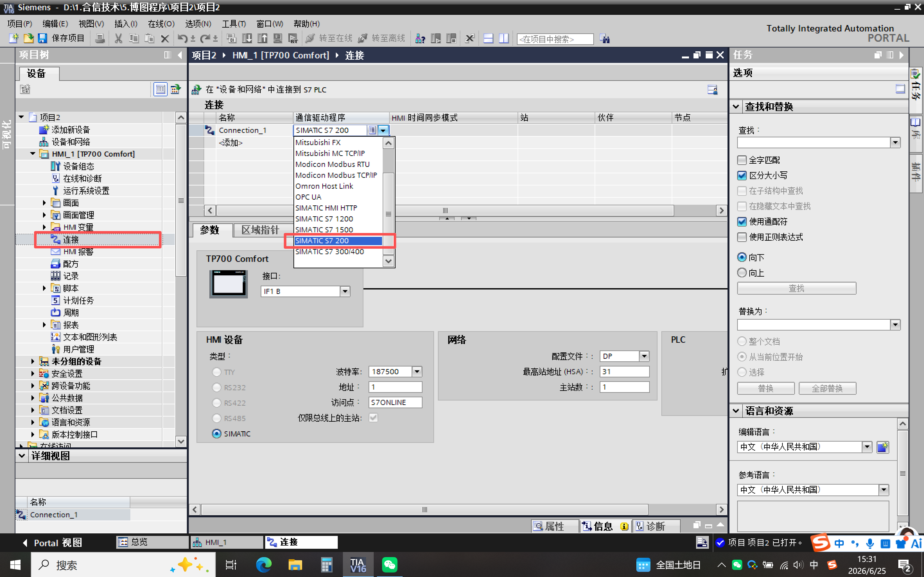The height and width of the screenshot is (577, 924).
Task: Click the HMI 地址 input field
Action: [x=396, y=387]
